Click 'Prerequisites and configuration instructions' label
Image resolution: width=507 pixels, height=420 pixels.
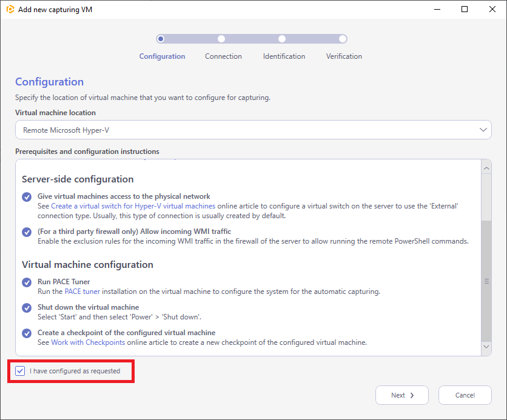click(x=87, y=152)
